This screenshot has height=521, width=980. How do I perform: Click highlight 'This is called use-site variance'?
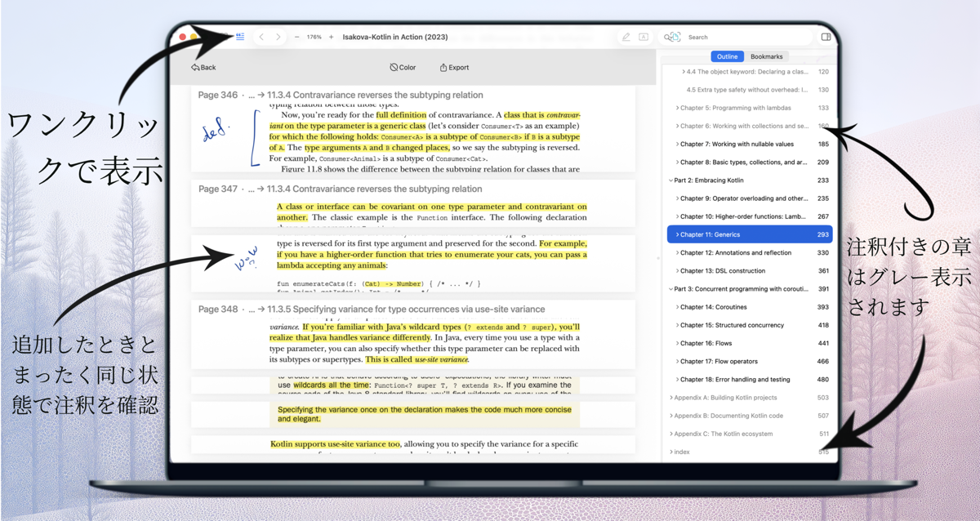pyautogui.click(x=416, y=359)
